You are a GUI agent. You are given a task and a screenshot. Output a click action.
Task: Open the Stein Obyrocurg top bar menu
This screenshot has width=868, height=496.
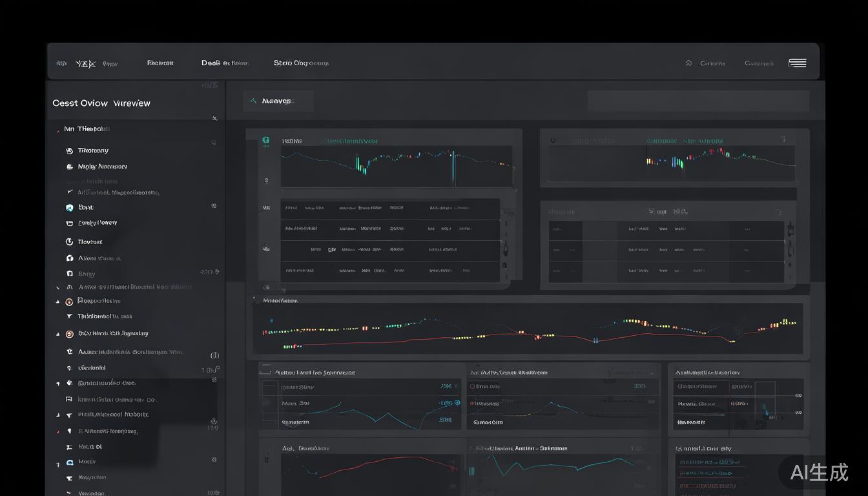(x=300, y=63)
